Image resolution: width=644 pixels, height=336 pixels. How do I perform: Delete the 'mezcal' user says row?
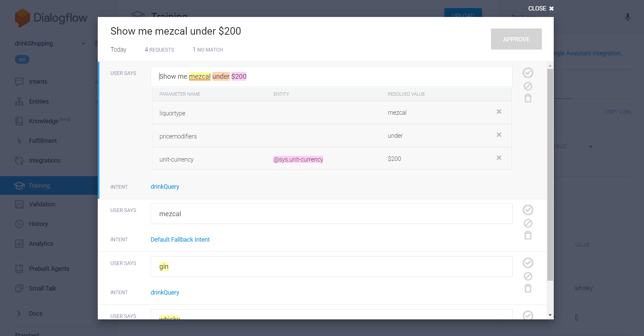[x=528, y=236]
